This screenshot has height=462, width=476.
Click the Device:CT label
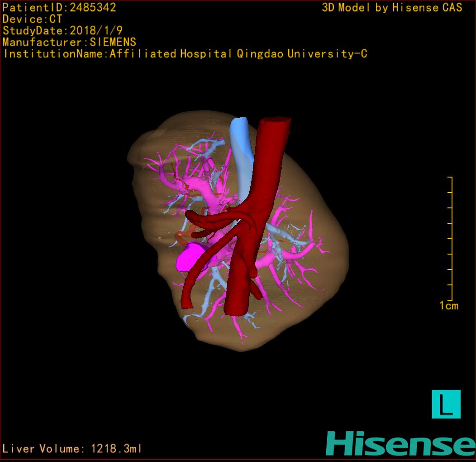pos(32,19)
